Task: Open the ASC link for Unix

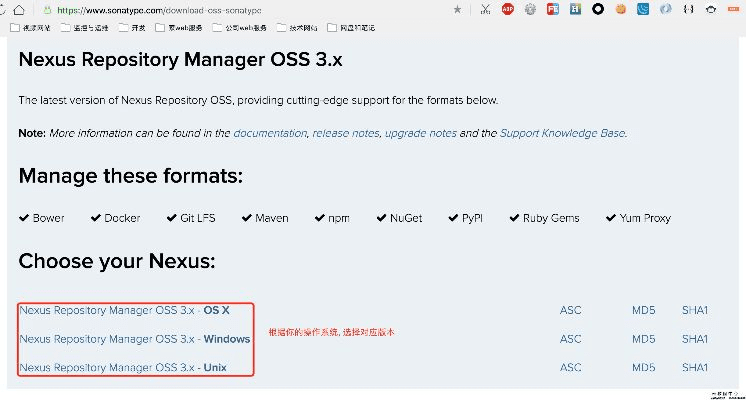Action: click(x=570, y=367)
